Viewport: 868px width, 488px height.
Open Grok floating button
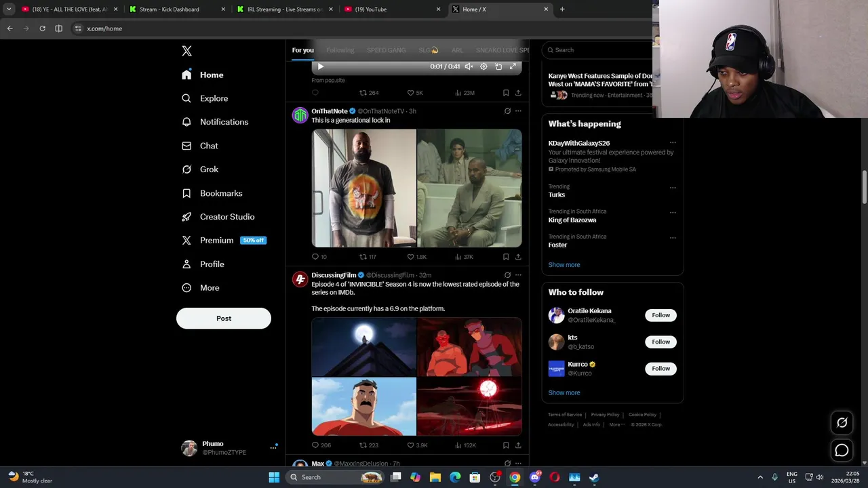842,422
